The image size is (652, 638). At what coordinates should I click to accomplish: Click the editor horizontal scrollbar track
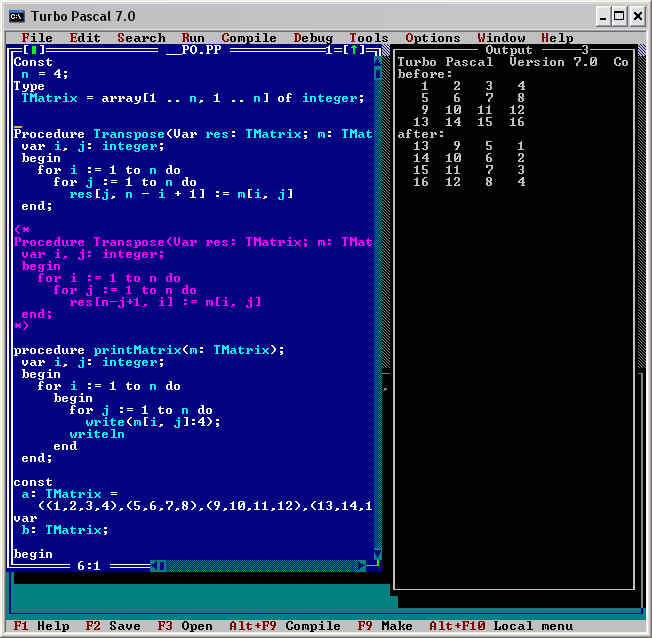point(260,566)
